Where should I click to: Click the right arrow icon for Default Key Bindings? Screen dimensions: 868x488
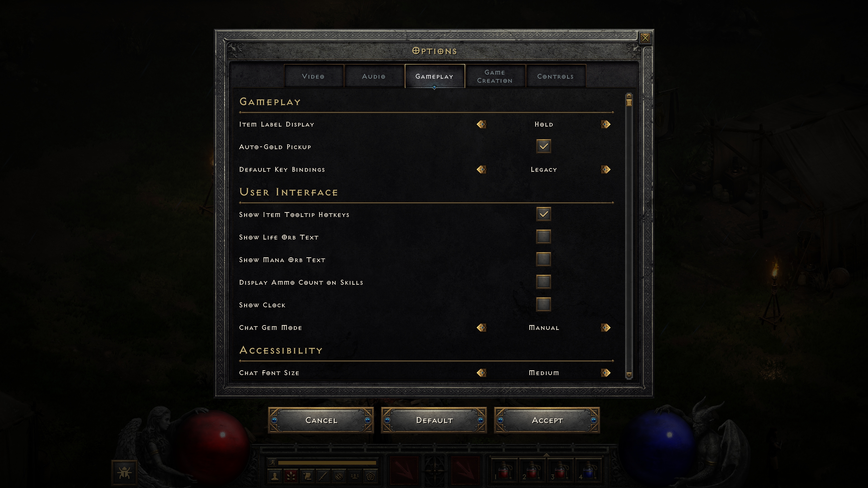(606, 169)
